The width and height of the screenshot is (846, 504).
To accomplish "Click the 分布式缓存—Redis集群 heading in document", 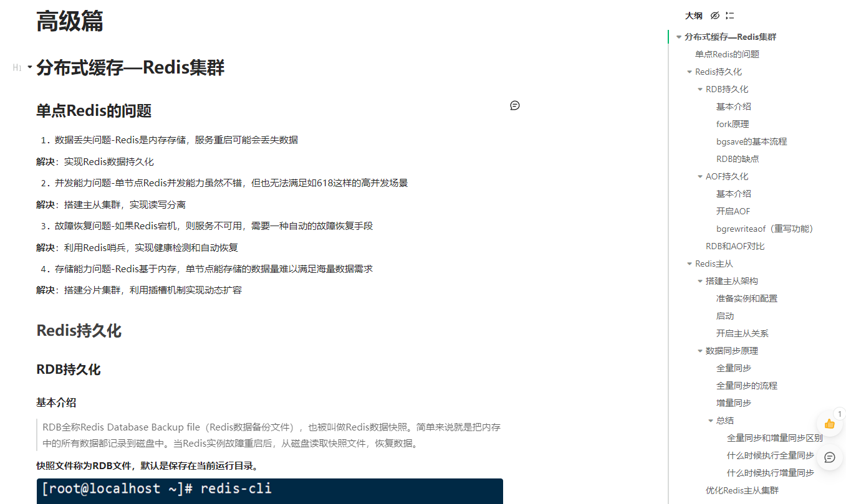I will point(130,67).
